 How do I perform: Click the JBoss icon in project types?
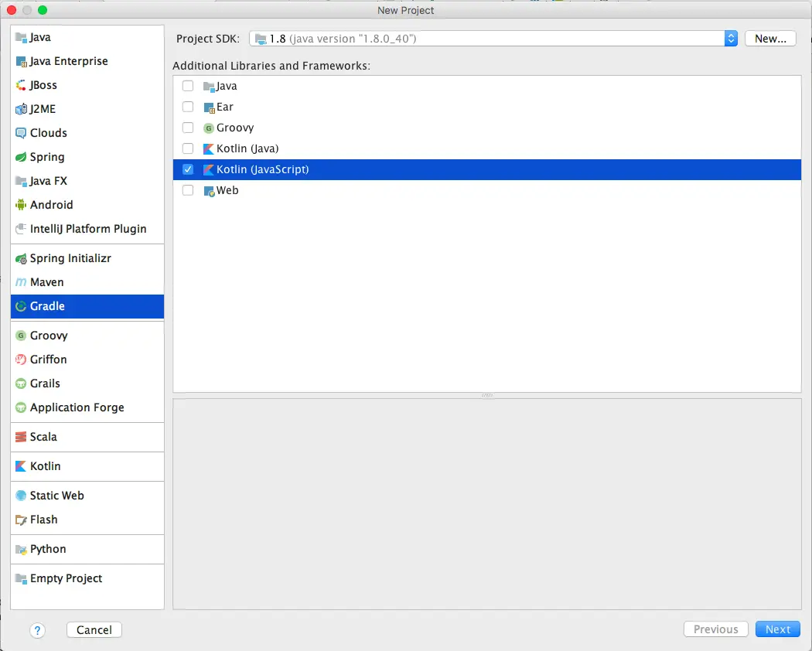pyautogui.click(x=21, y=86)
